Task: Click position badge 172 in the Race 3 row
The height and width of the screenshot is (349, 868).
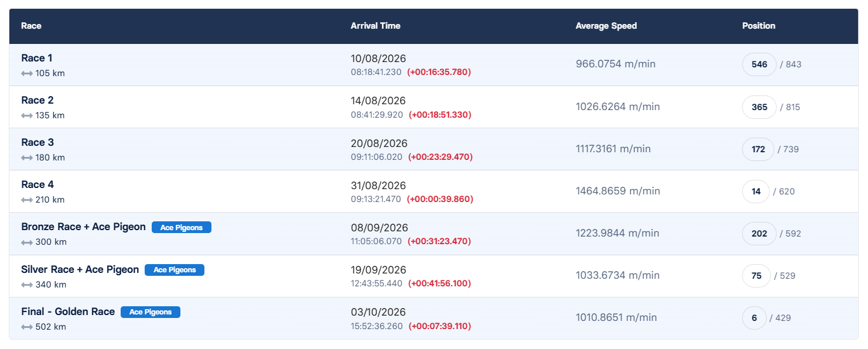Action: (758, 149)
